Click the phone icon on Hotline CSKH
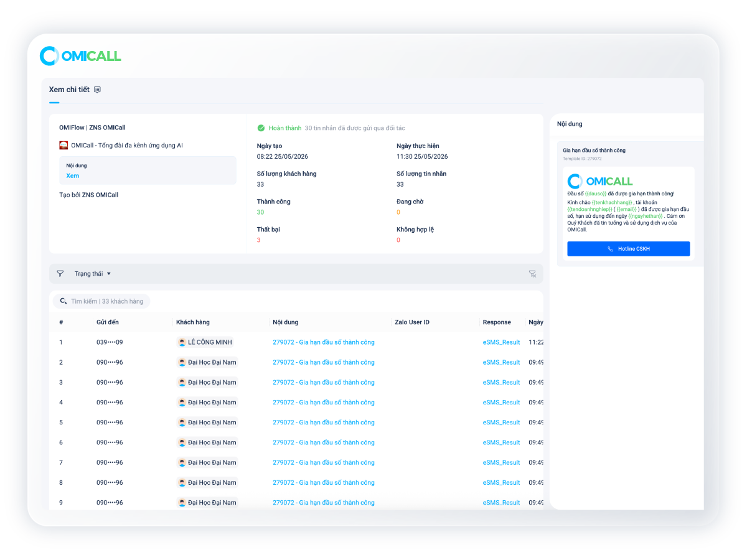This screenshot has width=747, height=560. 611,249
